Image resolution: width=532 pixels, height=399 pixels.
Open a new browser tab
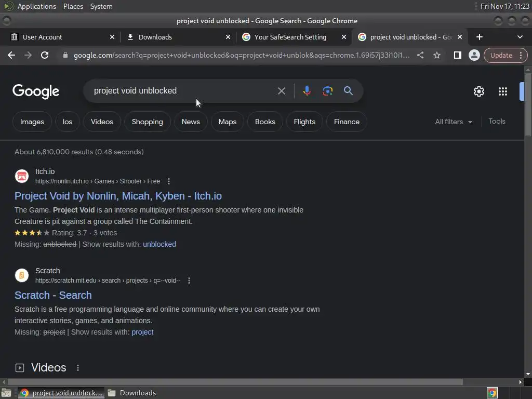479,37
